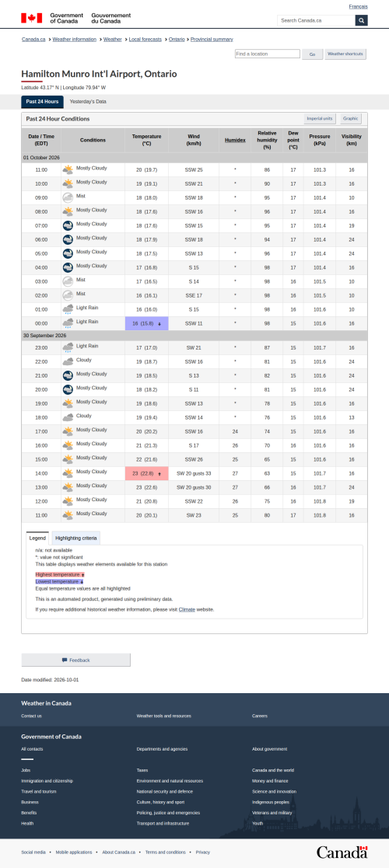389x868 pixels.
Task: Visit the Climate website link
Action: [x=187, y=609]
